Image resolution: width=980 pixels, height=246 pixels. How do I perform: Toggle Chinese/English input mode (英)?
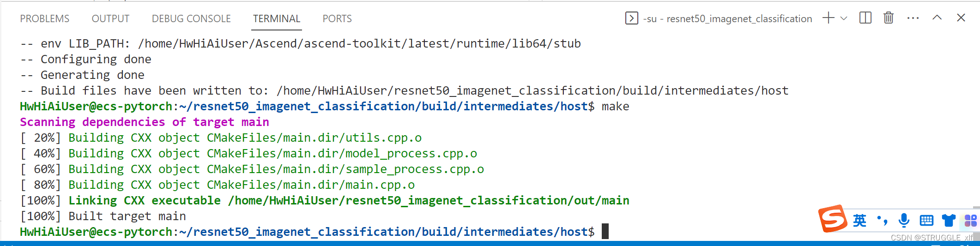coord(859,221)
